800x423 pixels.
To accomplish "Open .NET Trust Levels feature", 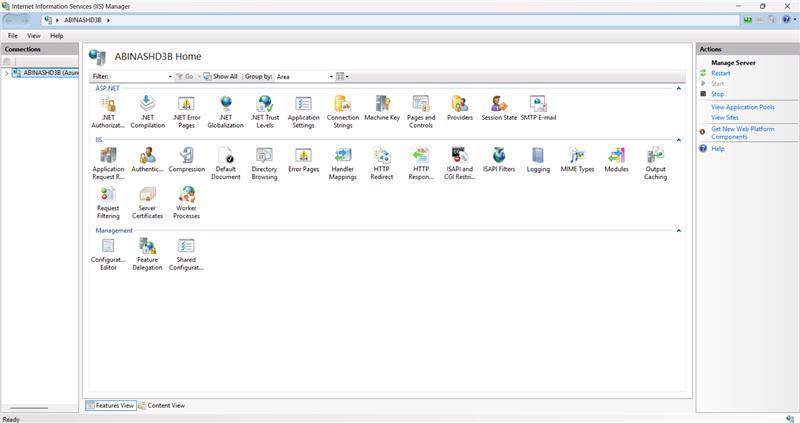I will click(x=265, y=111).
